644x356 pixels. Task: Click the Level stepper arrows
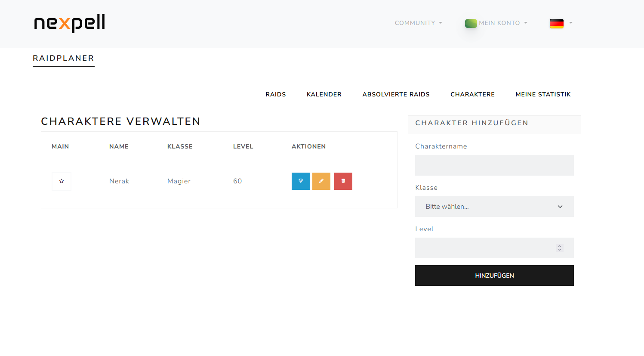pyautogui.click(x=559, y=248)
